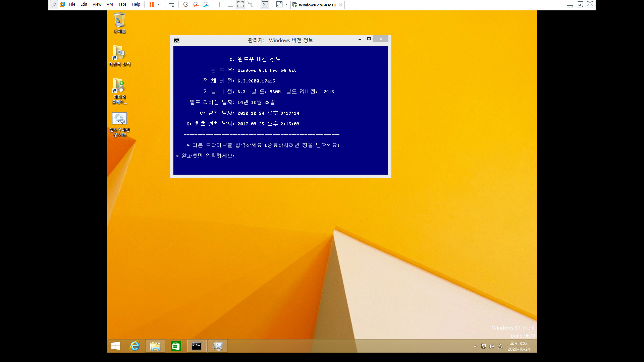Open the Edit menu
Screen dimensions: 644x362
(84, 4)
